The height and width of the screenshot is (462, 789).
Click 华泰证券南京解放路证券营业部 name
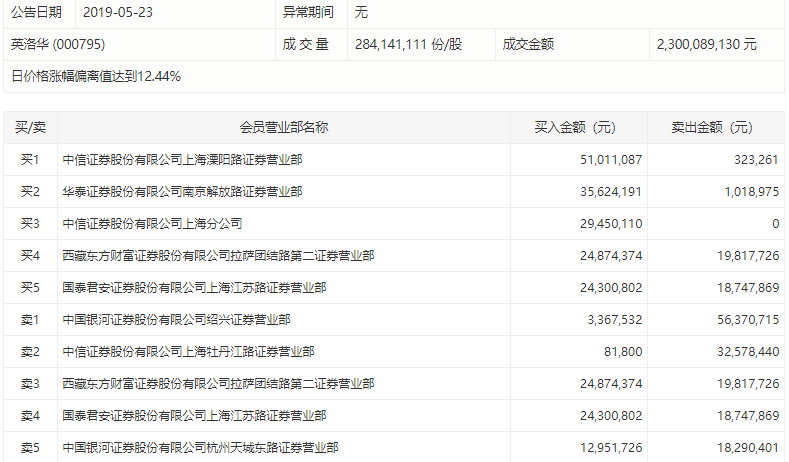pyautogui.click(x=182, y=192)
